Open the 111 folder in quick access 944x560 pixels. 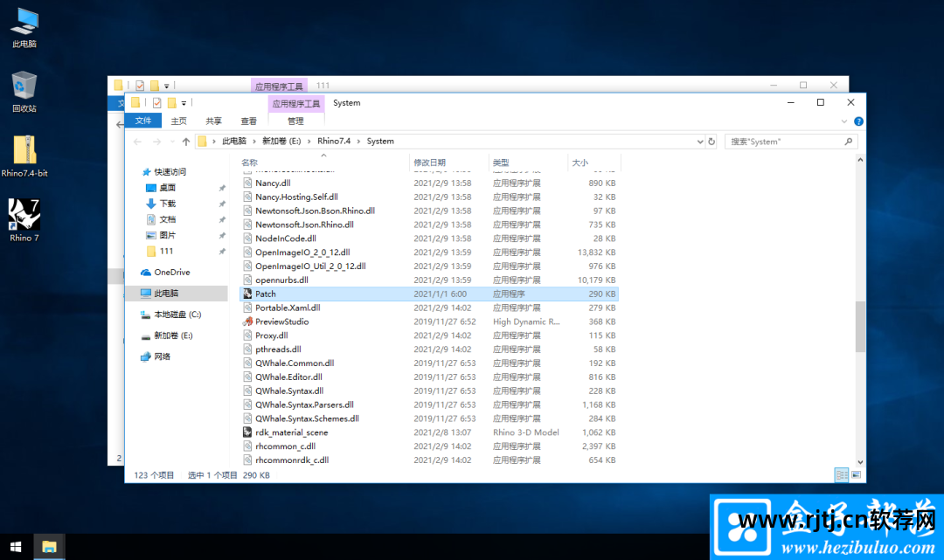pos(160,252)
